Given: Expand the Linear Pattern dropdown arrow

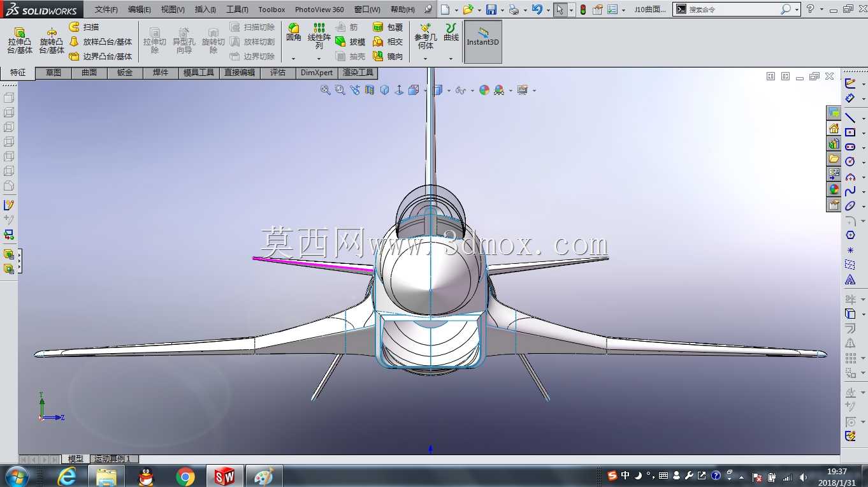Looking at the screenshot, I should pyautogui.click(x=319, y=59).
